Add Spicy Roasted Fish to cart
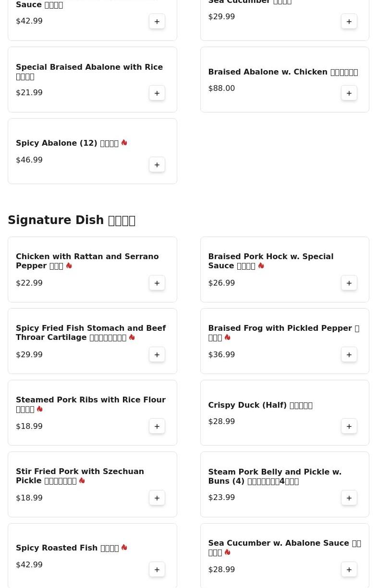 [157, 570]
